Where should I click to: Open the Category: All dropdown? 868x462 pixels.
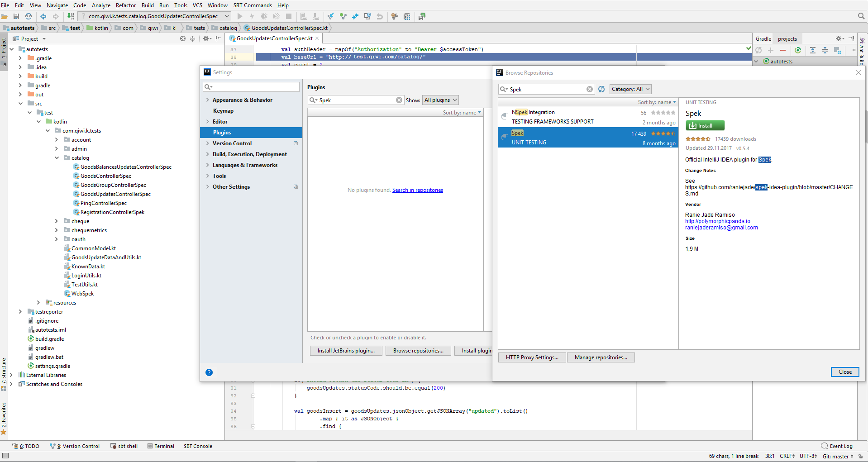[x=630, y=89]
